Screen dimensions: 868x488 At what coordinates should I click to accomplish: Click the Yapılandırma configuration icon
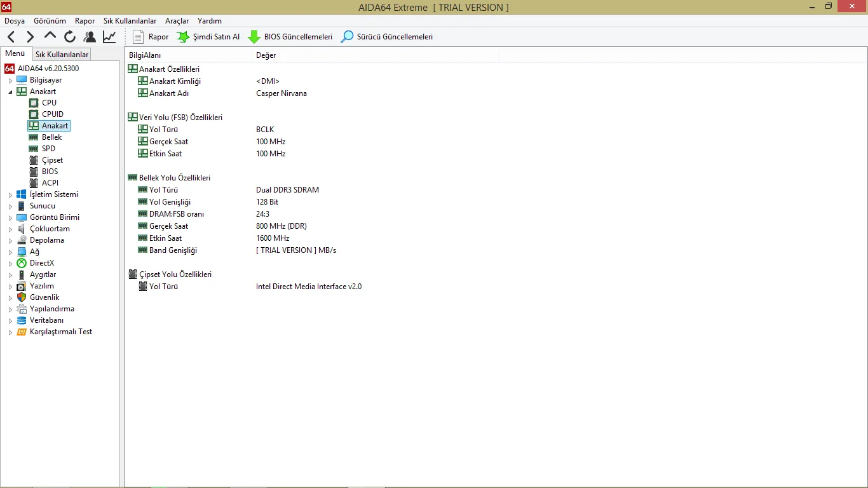(22, 309)
